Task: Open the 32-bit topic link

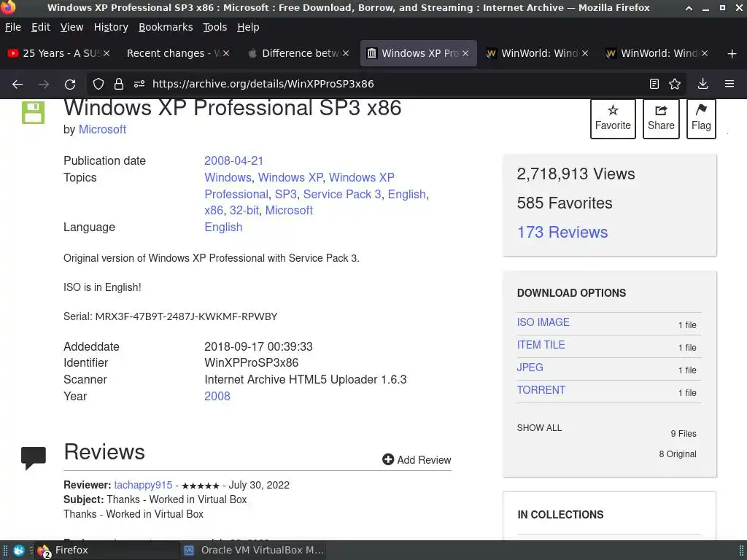Action: (244, 211)
